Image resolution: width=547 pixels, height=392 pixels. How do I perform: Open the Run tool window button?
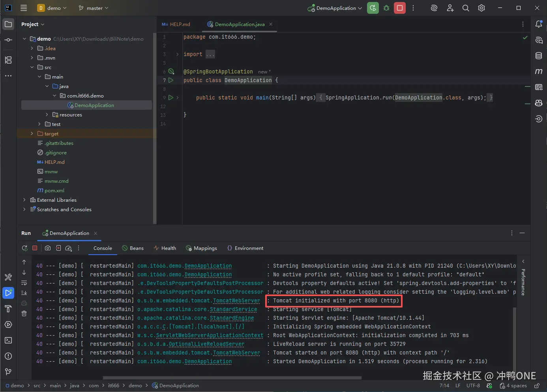coord(8,293)
